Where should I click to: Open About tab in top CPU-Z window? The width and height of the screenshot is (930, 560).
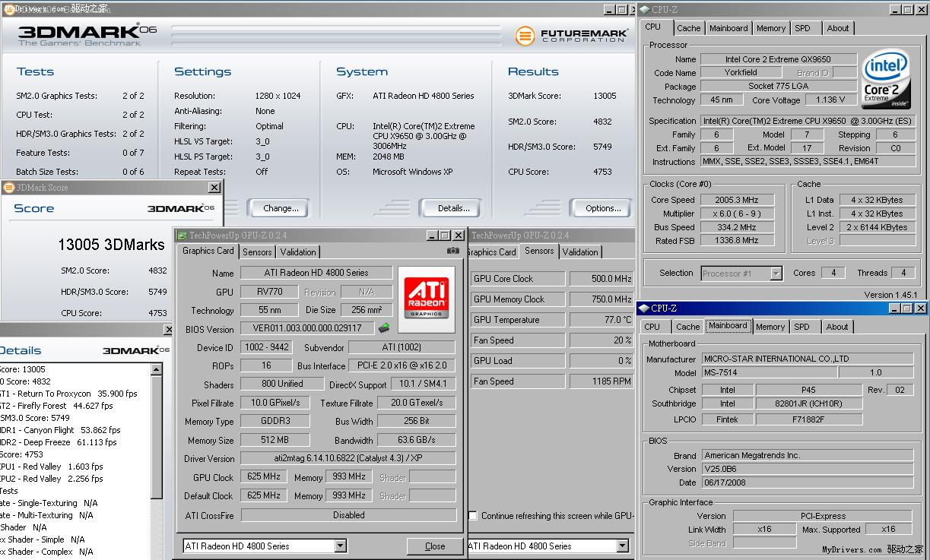click(x=838, y=28)
